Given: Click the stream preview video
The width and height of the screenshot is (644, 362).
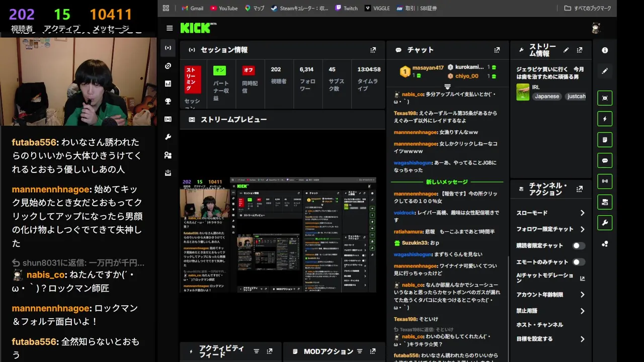Looking at the screenshot, I should [x=278, y=234].
